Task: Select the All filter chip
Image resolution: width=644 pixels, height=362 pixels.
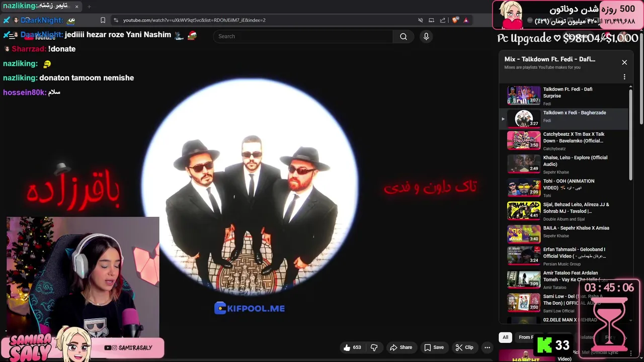Action: click(x=505, y=337)
